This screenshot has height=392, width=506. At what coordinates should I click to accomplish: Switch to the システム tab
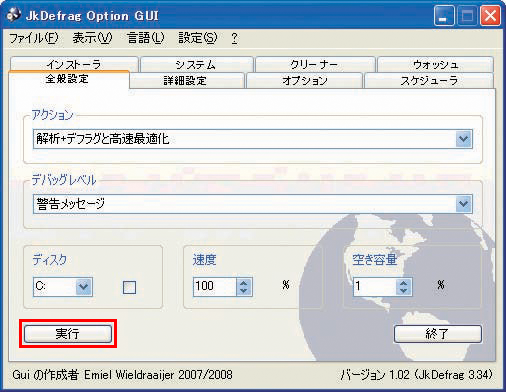pyautogui.click(x=196, y=64)
